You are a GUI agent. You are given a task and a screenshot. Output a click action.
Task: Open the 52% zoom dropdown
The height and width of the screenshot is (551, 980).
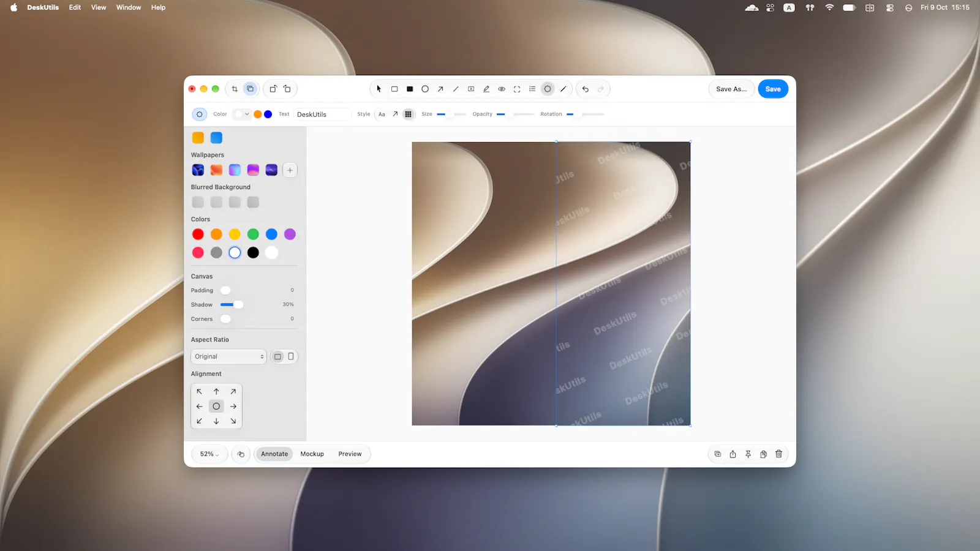click(x=209, y=454)
